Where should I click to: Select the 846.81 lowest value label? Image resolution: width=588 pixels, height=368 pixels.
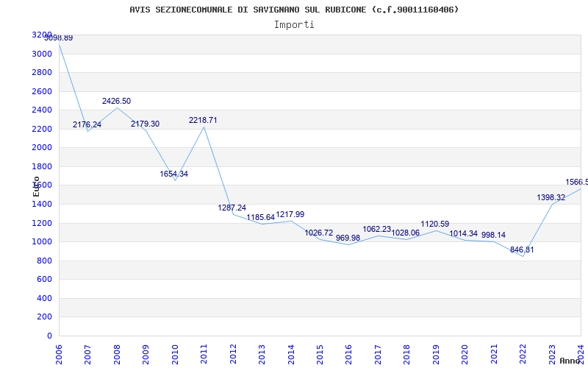[x=522, y=250]
